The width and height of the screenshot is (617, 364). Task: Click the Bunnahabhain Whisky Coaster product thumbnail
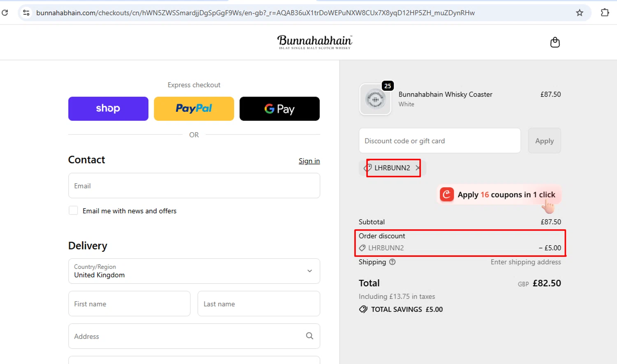point(375,99)
